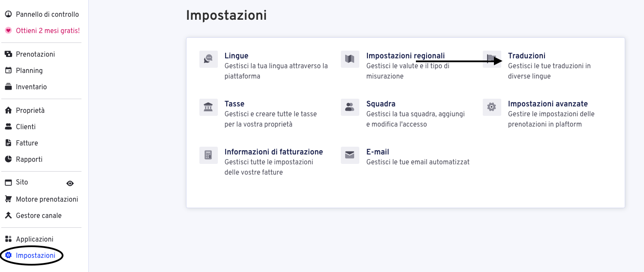Open Motore prenotazioni from the sidebar
Viewport: 644px width, 272px height.
tap(47, 199)
